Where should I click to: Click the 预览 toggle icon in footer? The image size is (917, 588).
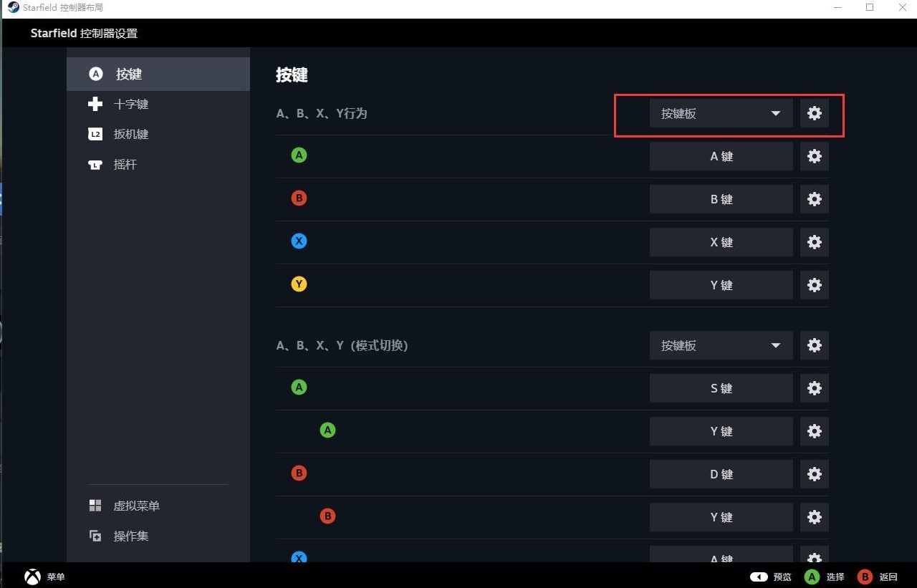[x=759, y=577]
